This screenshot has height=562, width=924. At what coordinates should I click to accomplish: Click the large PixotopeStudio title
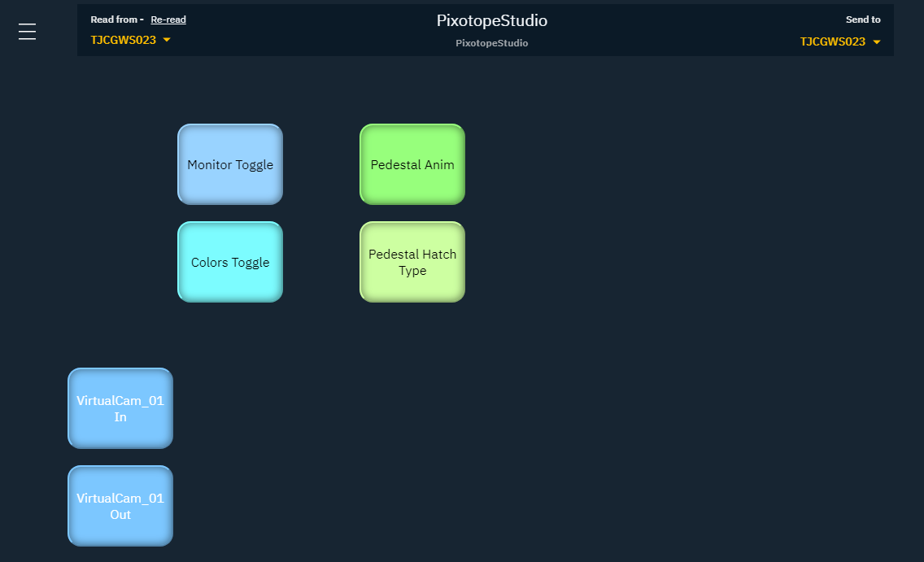click(x=491, y=21)
